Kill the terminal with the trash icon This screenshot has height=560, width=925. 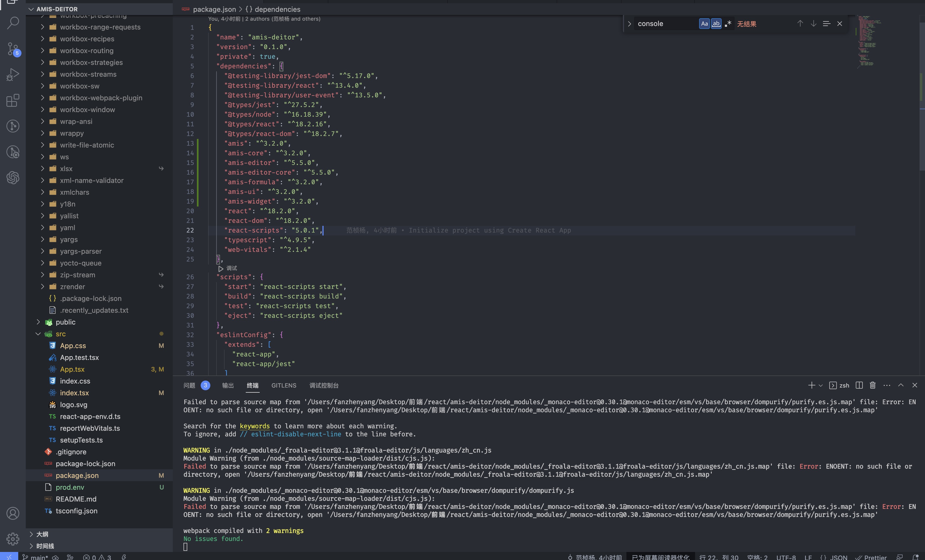click(872, 385)
